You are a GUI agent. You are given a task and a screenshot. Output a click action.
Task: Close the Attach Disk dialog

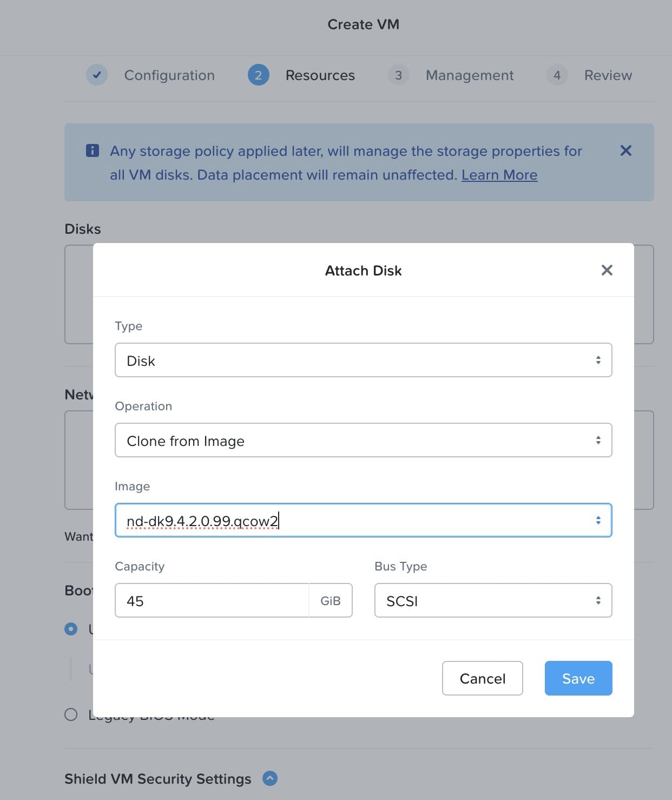(x=607, y=270)
